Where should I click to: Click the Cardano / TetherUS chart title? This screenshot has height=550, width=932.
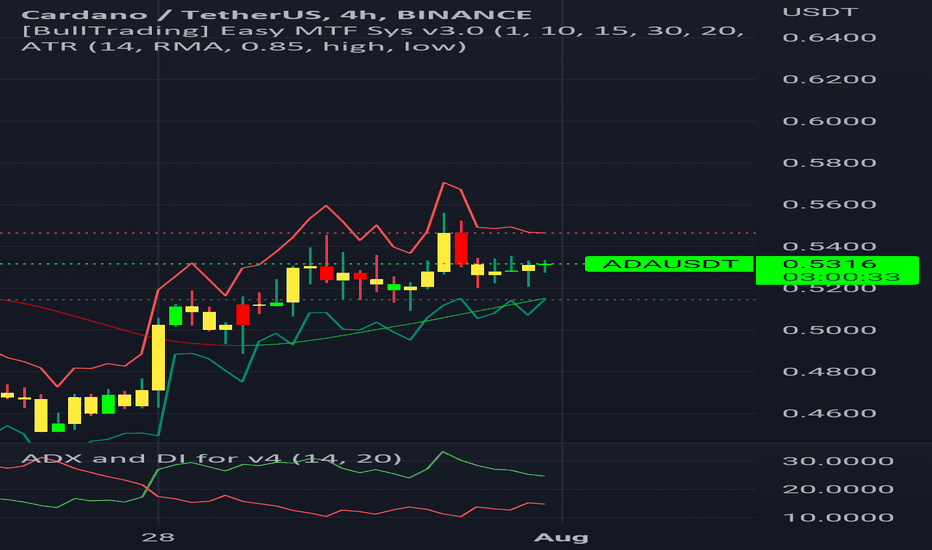pyautogui.click(x=277, y=14)
